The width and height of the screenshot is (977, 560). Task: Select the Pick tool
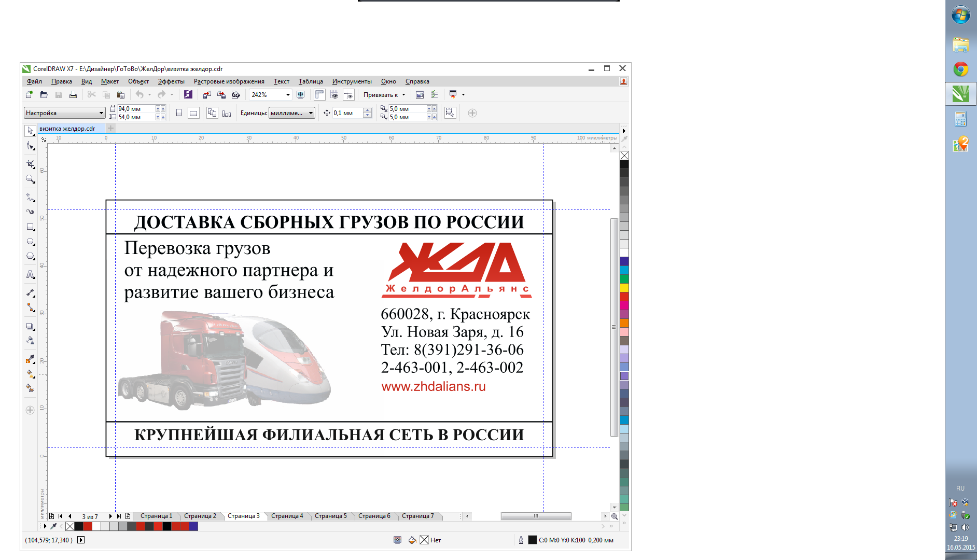pos(30,131)
